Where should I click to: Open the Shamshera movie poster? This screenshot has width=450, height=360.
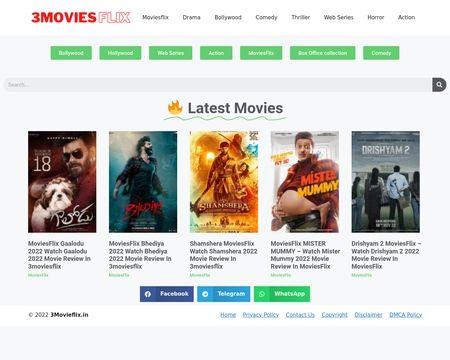point(224,182)
